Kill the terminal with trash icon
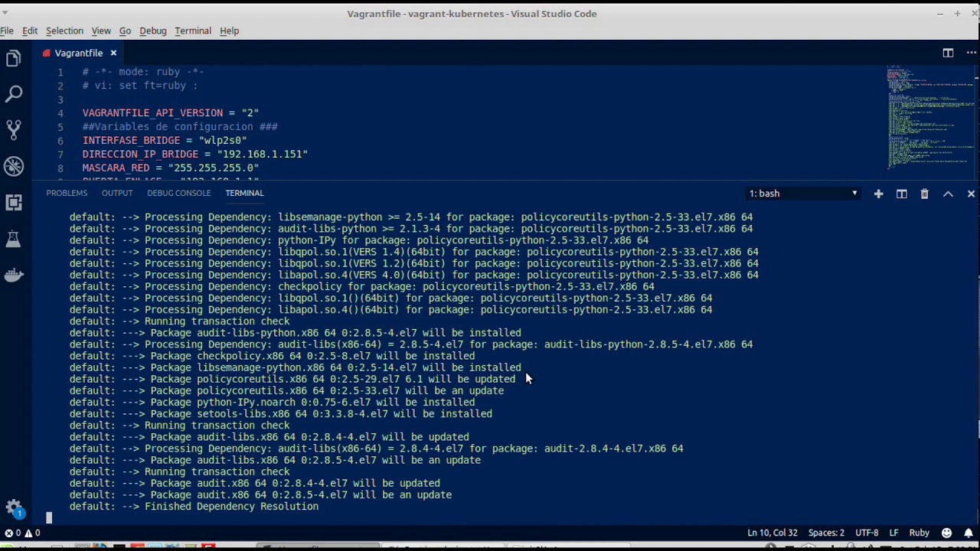Screen dimensions: 980x551 [x=924, y=194]
